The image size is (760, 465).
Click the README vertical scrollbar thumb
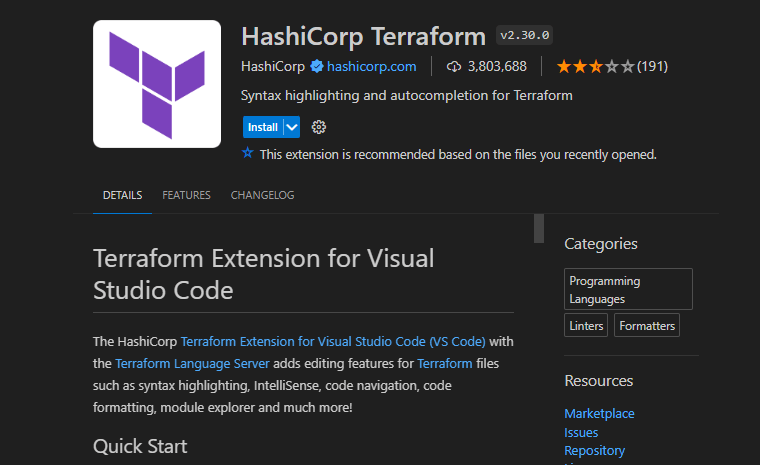point(539,228)
